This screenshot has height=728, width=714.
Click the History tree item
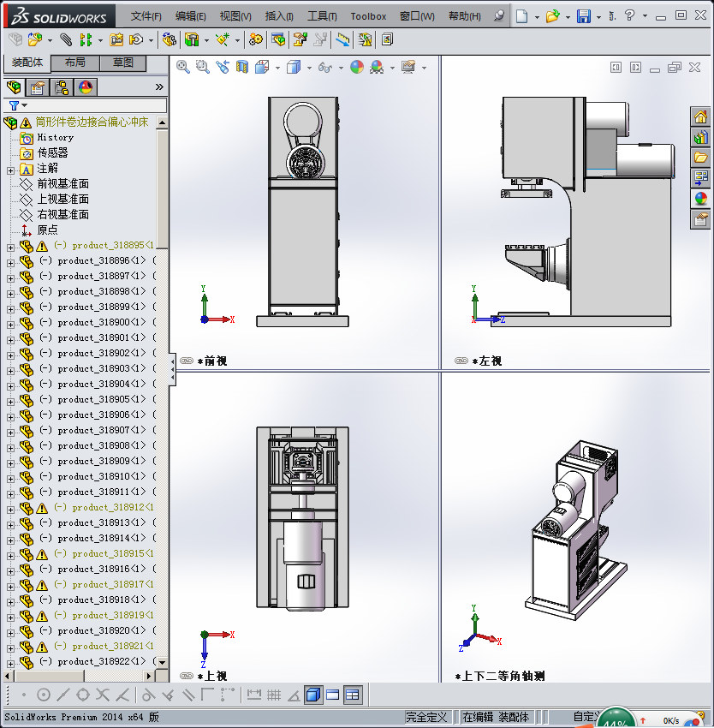pyautogui.click(x=56, y=137)
